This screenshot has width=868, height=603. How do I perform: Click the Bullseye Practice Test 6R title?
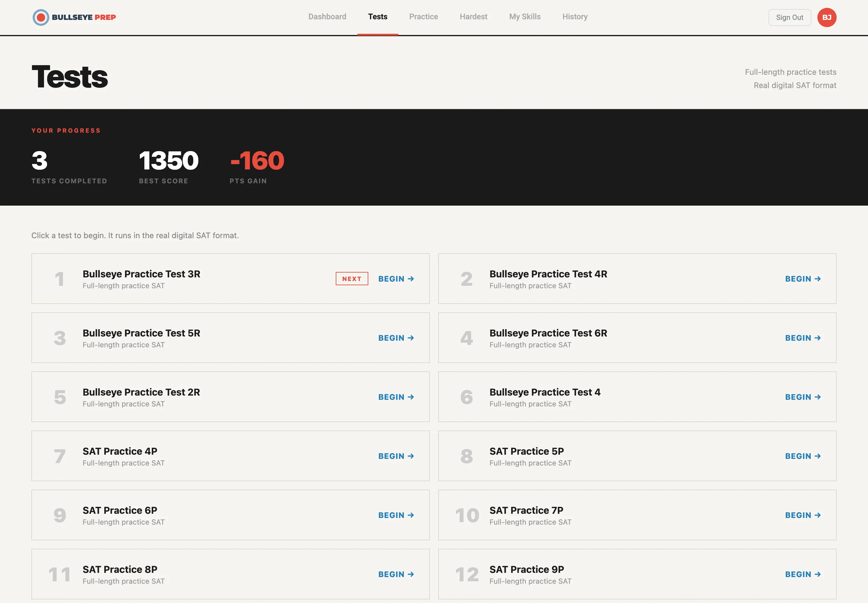[548, 333]
